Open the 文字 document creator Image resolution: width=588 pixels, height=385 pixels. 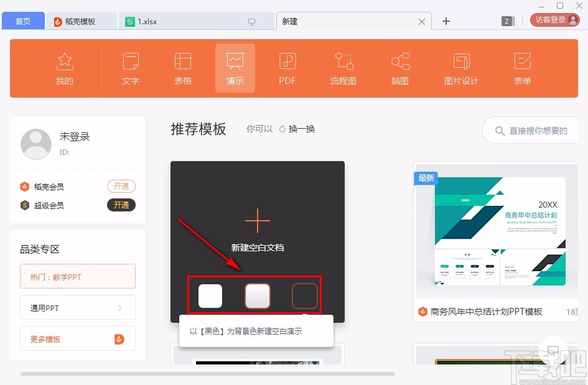pos(131,67)
